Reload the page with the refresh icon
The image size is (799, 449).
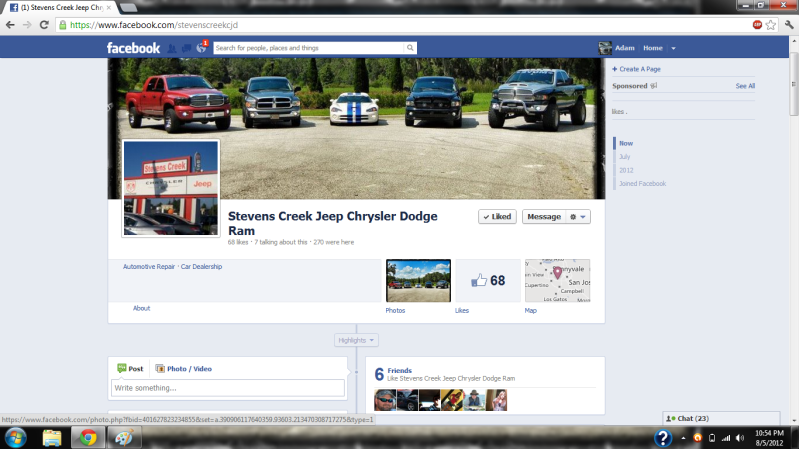pyautogui.click(x=44, y=25)
